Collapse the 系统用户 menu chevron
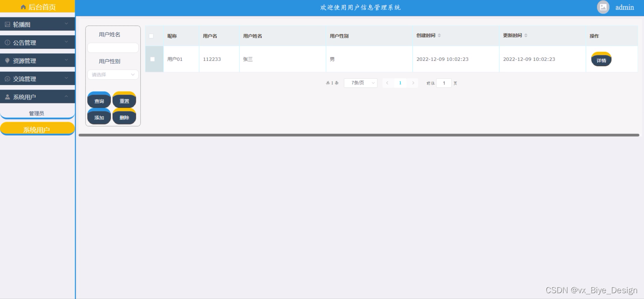The image size is (644, 299). [x=66, y=96]
